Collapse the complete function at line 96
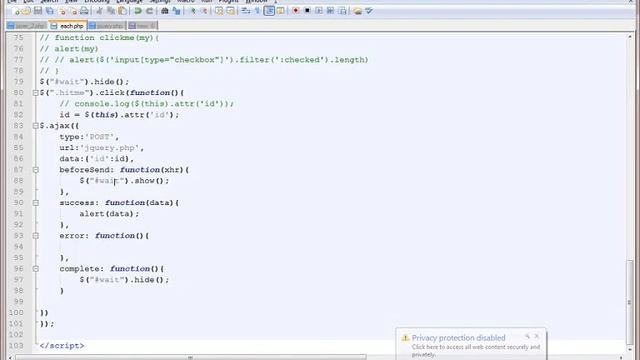Image resolution: width=640 pixels, height=360 pixels. [36, 269]
